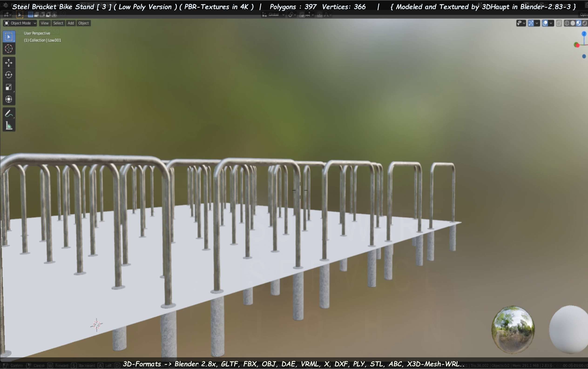The width and height of the screenshot is (588, 369).
Task: Switch to Solid shading
Action: pyautogui.click(x=573, y=23)
